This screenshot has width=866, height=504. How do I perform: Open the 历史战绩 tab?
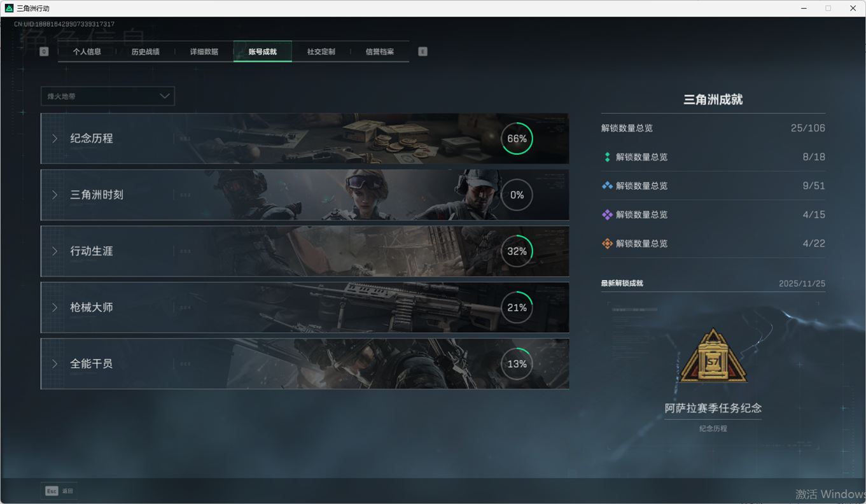[145, 52]
